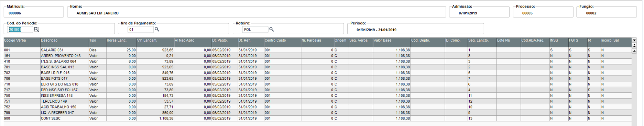Click the Roteiro search magnifier icon

click(271, 30)
